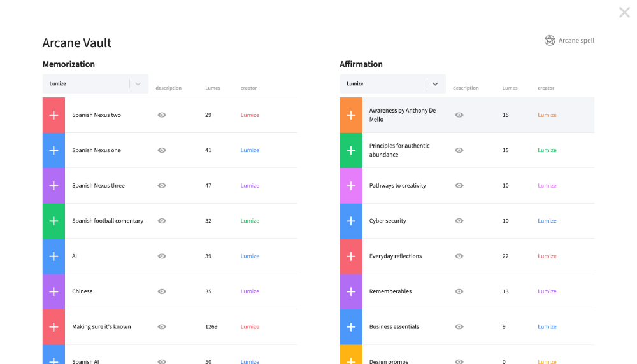Open Lumize creator link for Everyday reflections

[547, 256]
